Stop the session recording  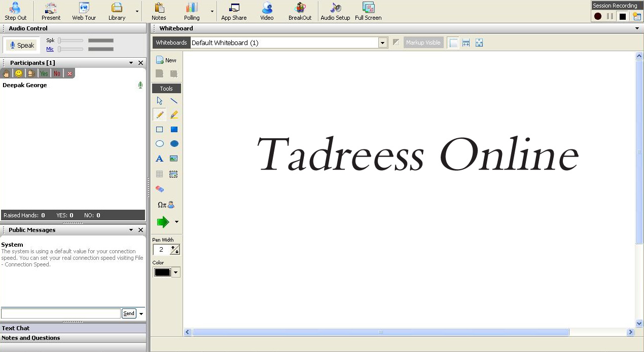click(x=623, y=16)
